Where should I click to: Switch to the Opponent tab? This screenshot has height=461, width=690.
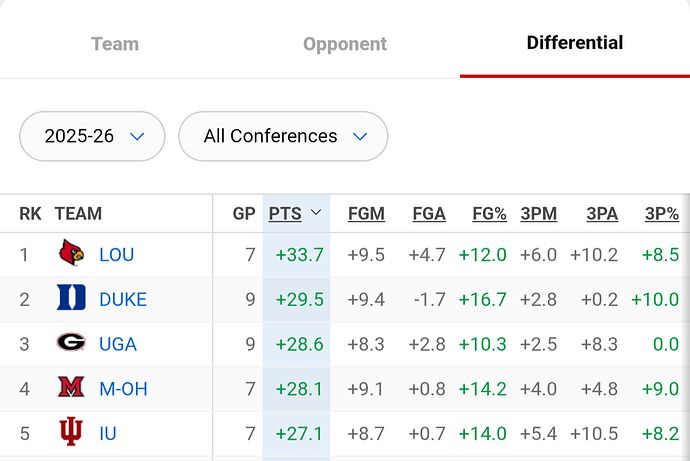tap(345, 44)
